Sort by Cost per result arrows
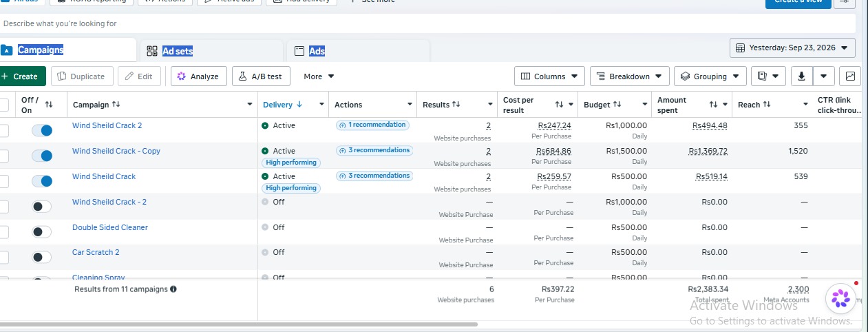Screen dimensions: 868x332 (x=560, y=105)
